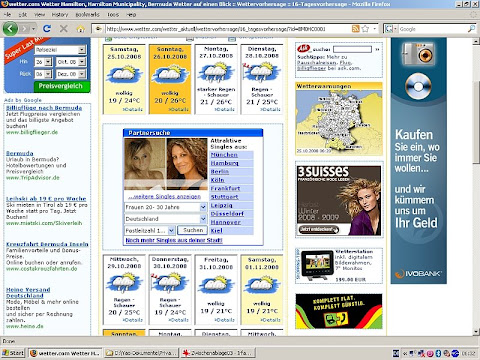Click the ...weitere Singles anzeigen link
The height and width of the screenshot is (360, 480).
(164, 197)
